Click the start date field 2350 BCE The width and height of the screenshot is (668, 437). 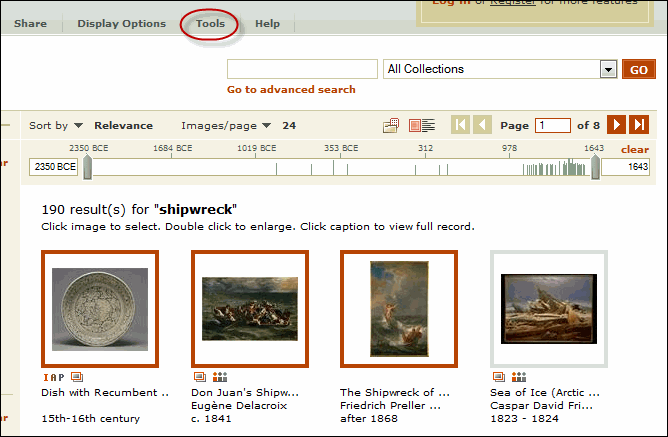[x=53, y=167]
